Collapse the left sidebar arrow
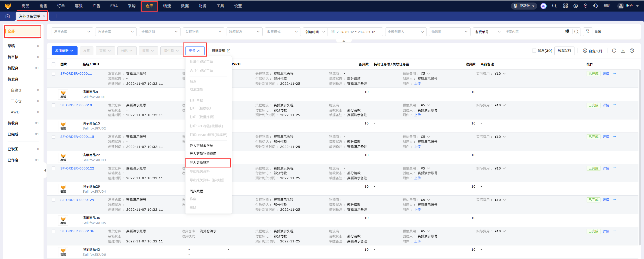Screen dimensions: 644x259 pos(45,170)
